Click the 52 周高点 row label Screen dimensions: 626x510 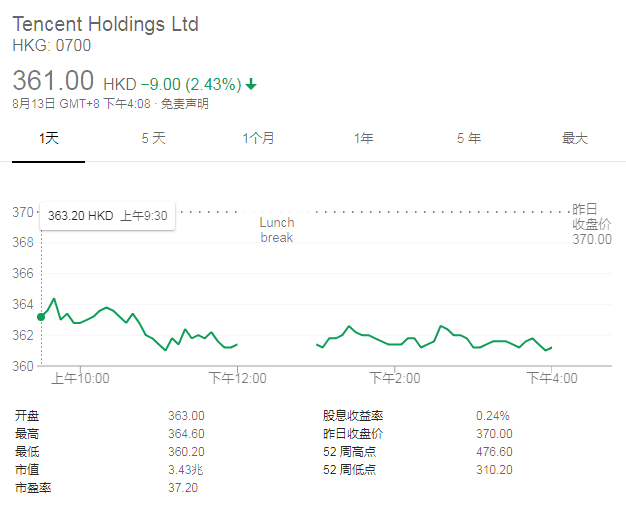tap(349, 451)
